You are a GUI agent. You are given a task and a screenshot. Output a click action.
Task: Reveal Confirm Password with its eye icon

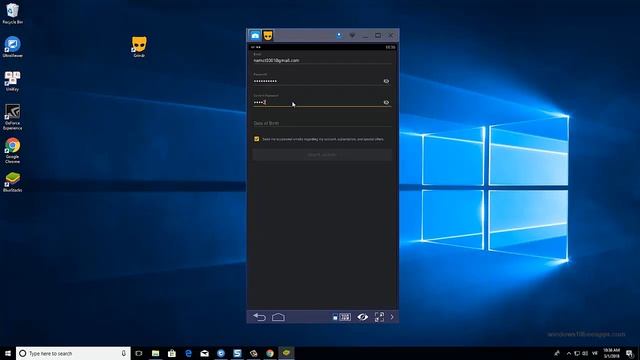click(x=386, y=102)
